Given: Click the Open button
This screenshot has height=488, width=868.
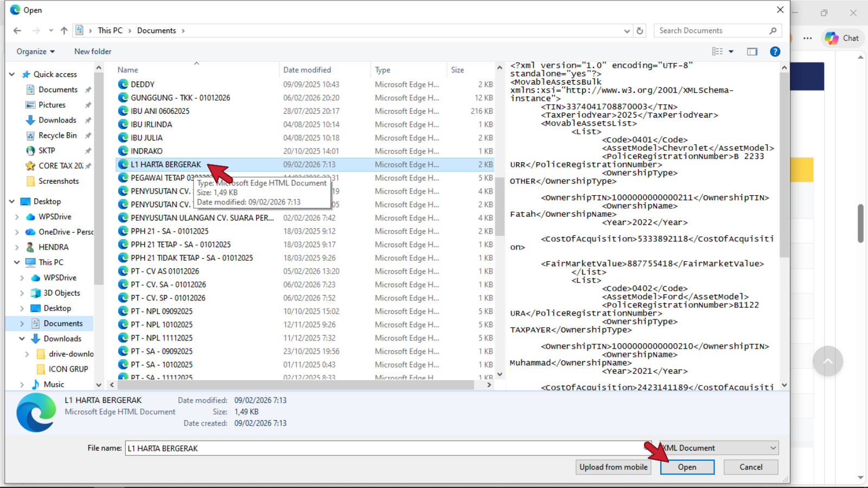Looking at the screenshot, I should point(687,467).
